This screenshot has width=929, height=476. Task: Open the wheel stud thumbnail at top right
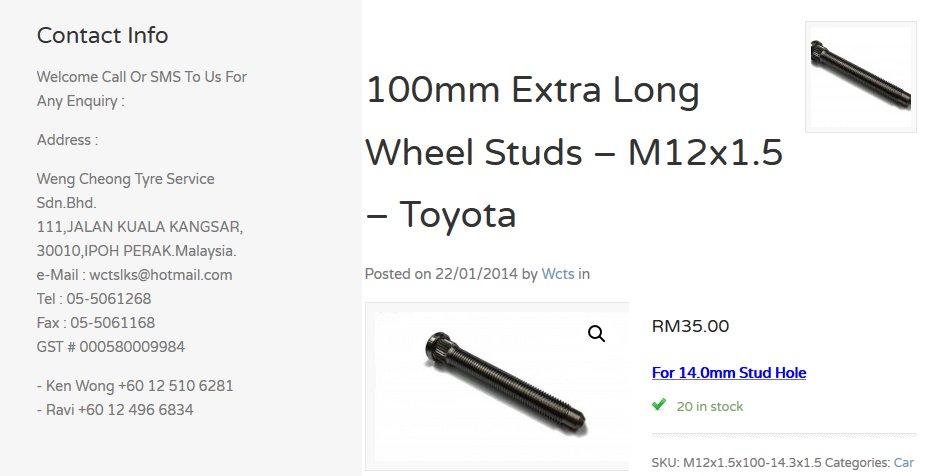860,77
